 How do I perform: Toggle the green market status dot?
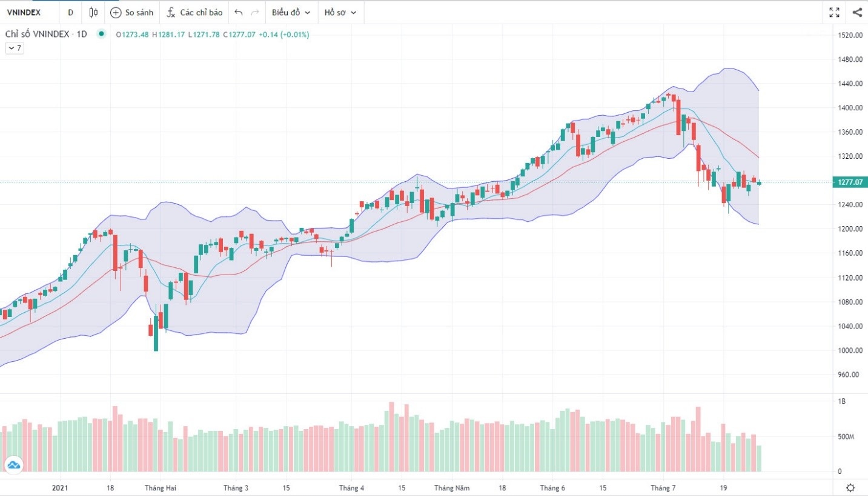pos(101,34)
